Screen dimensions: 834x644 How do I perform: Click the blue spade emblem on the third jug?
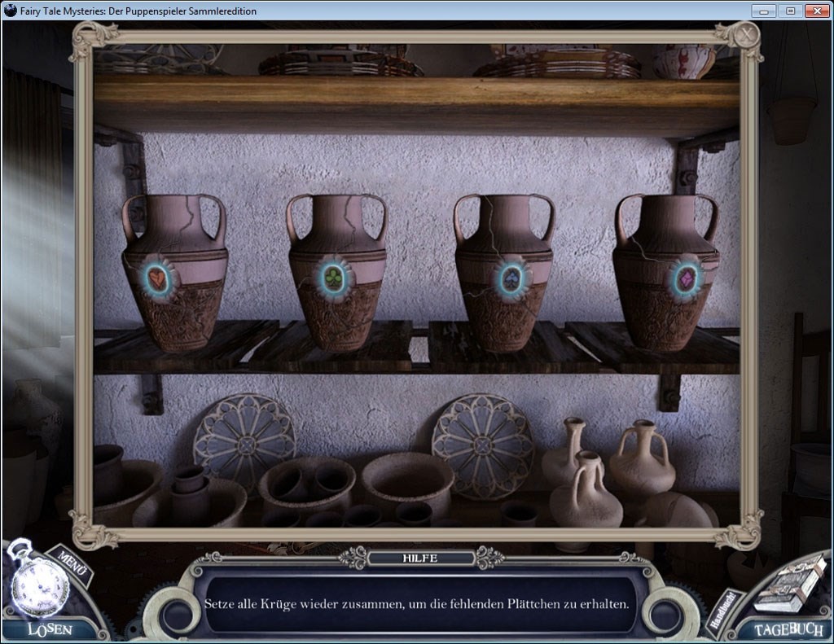pos(510,279)
